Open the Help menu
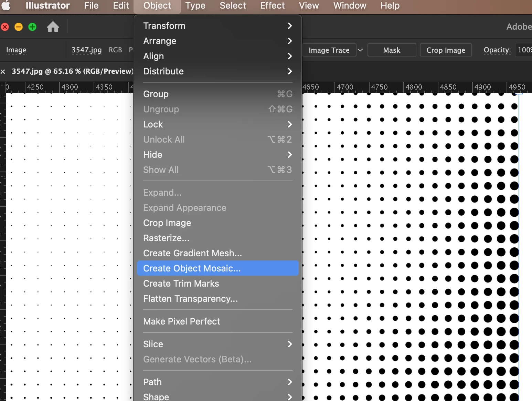Image resolution: width=532 pixels, height=401 pixels. point(390,6)
